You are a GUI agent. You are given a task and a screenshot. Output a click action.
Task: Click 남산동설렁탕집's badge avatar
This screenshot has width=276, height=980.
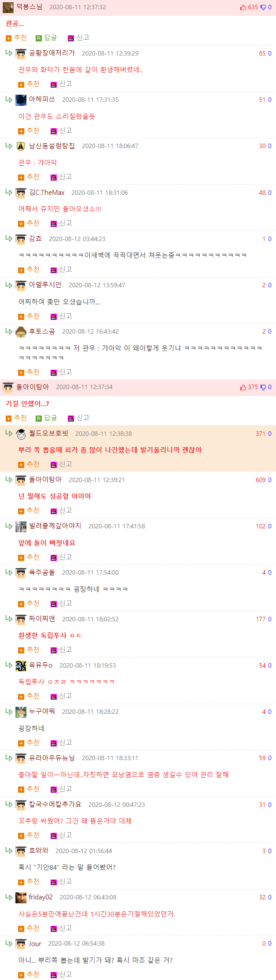pos(21,146)
